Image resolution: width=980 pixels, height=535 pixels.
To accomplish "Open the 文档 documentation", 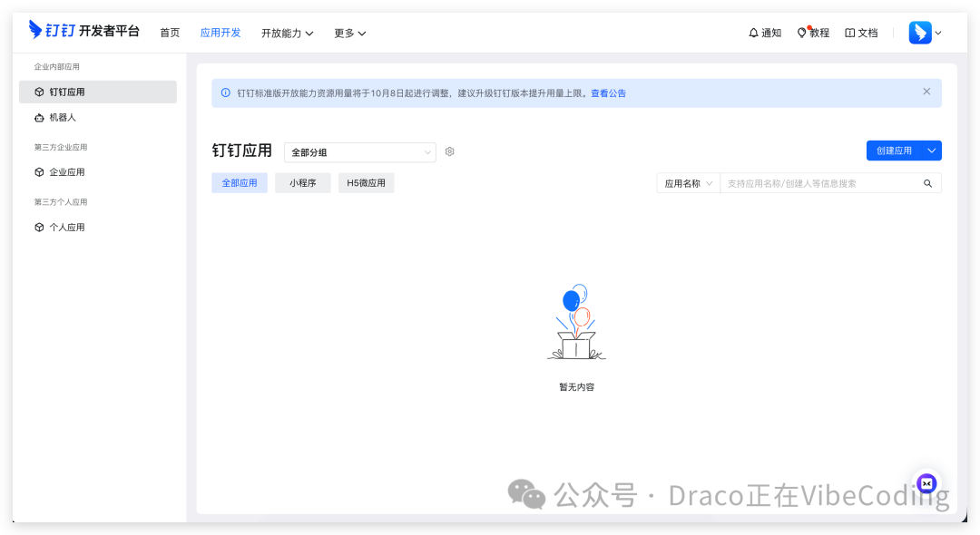I will coord(860,32).
